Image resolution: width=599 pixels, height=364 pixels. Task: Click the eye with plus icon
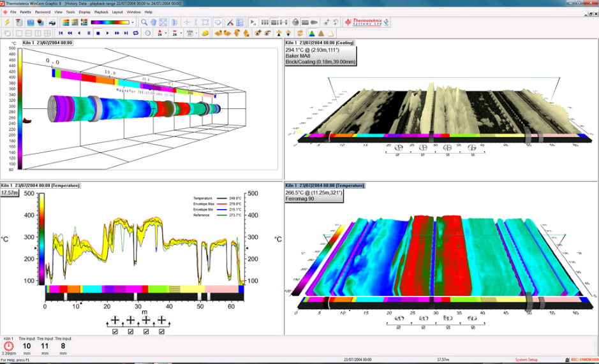(x=258, y=33)
